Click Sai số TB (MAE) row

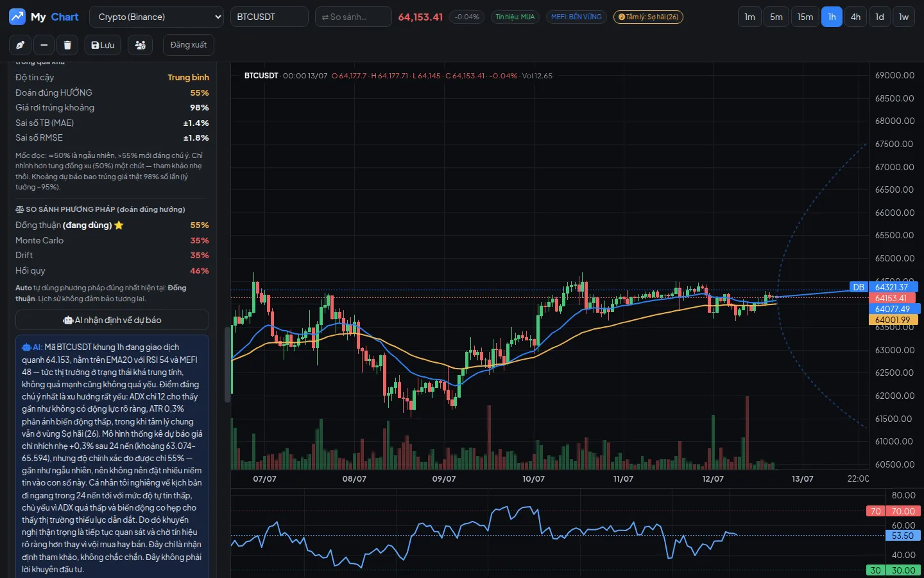click(x=112, y=123)
